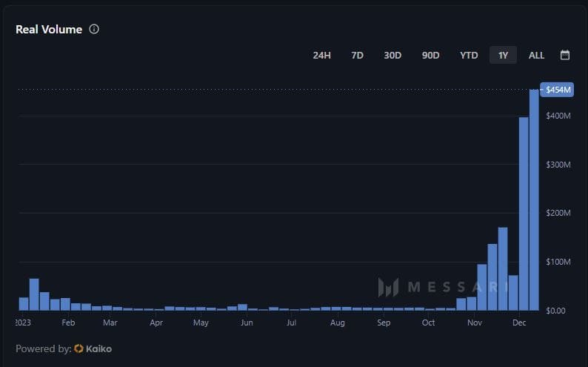Click the $400M axis label

[558, 116]
